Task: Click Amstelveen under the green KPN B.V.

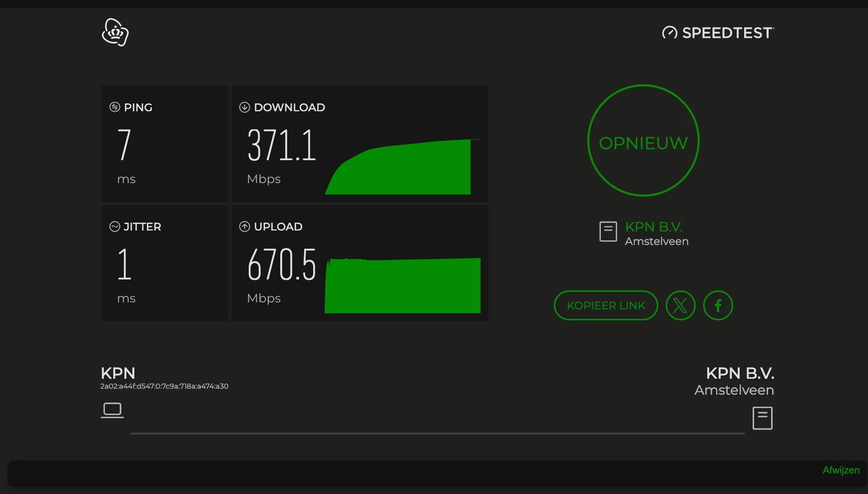Action: pos(657,242)
